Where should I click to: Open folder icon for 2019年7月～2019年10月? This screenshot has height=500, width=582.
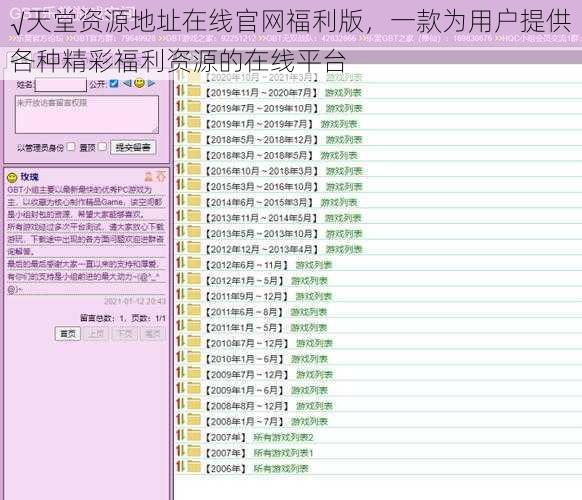coord(194,107)
